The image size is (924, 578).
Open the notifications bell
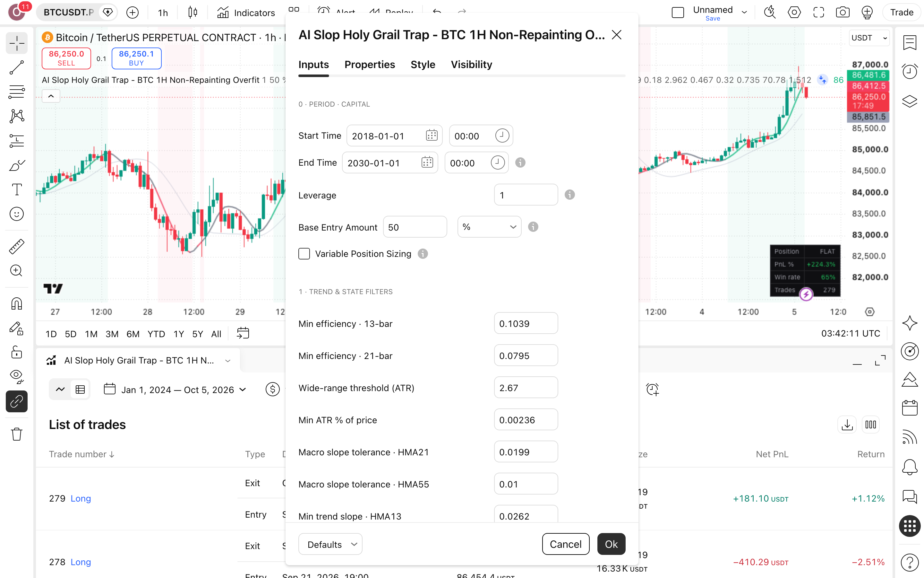(910, 467)
